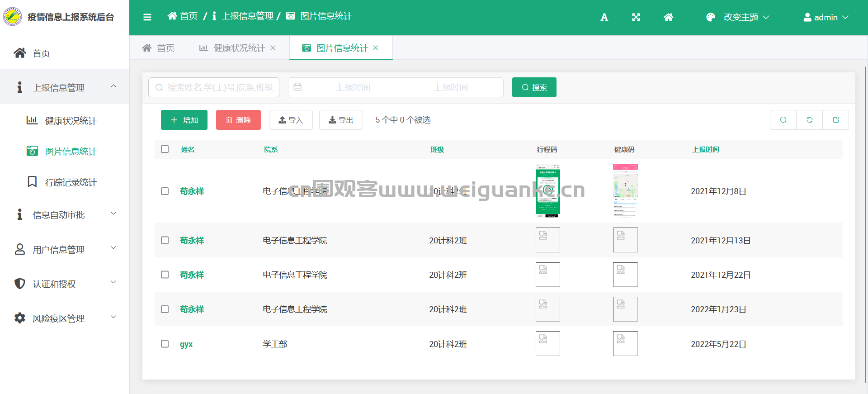868x394 pixels.
Task: Click the palette icon beside 改变主题
Action: click(x=711, y=17)
